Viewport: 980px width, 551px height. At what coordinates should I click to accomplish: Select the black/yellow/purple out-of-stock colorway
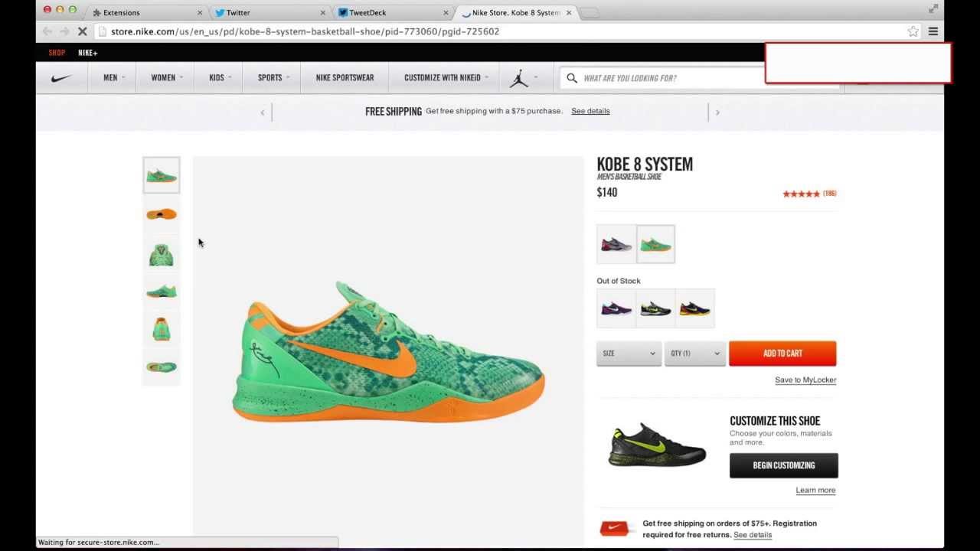click(x=695, y=308)
